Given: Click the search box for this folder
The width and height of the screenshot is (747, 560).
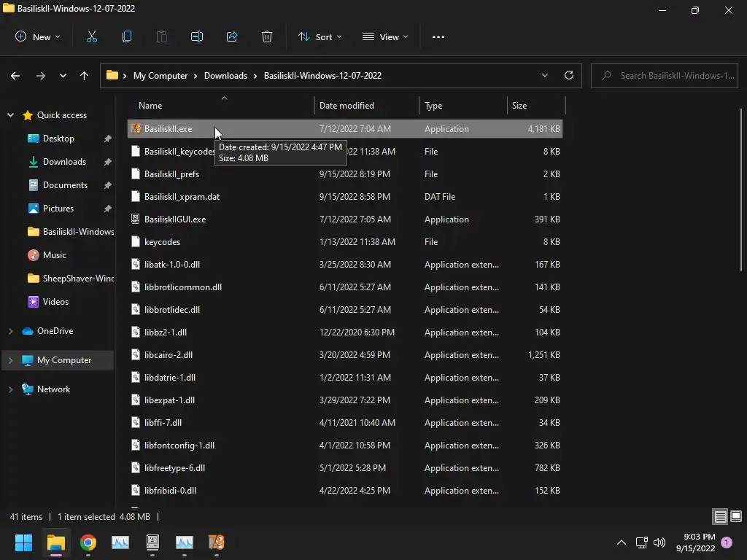Looking at the screenshot, I should click(x=664, y=76).
